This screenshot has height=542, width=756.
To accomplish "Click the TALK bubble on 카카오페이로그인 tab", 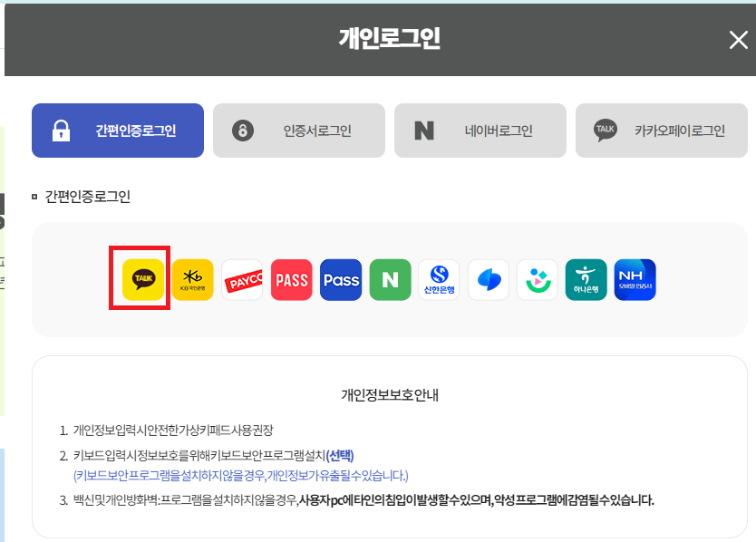I will [x=606, y=131].
